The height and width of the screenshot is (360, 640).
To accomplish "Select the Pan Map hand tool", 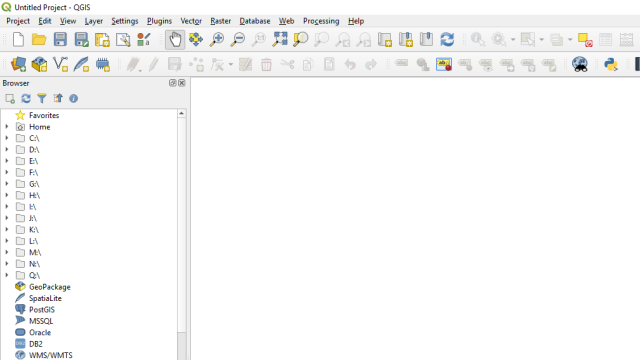I will pos(175,40).
